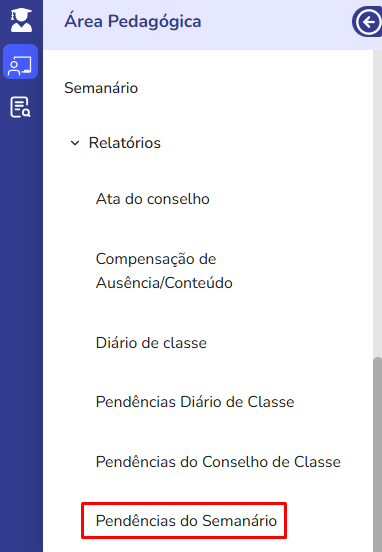The height and width of the screenshot is (552, 382).
Task: Select the teacher whiteboard icon in sidebar
Action: 20,62
